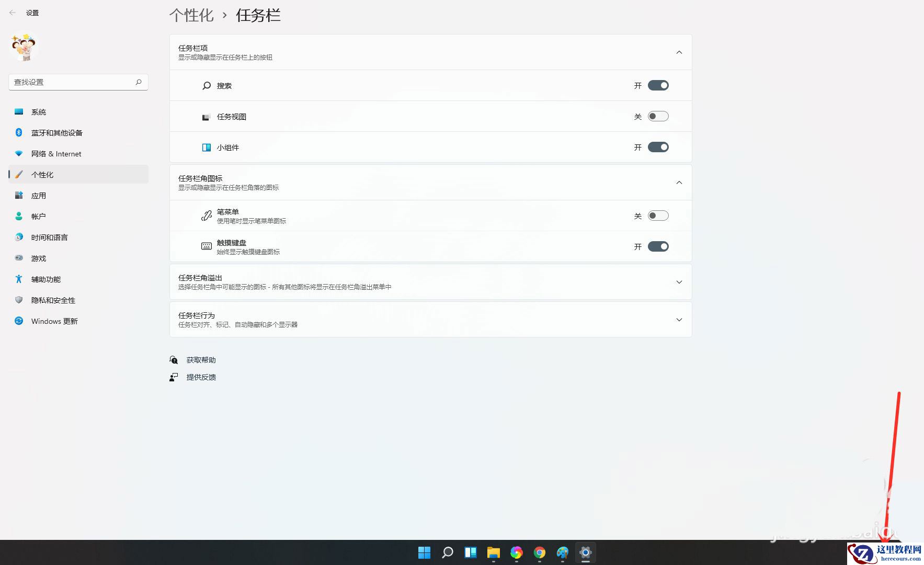This screenshot has width=924, height=565.
Task: Click the 提供反馈 link
Action: (201, 377)
